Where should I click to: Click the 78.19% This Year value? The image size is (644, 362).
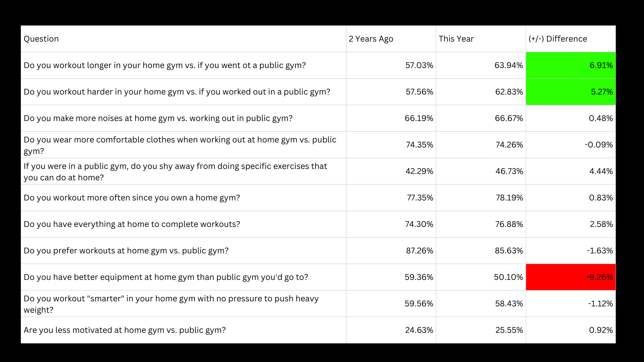click(x=509, y=198)
